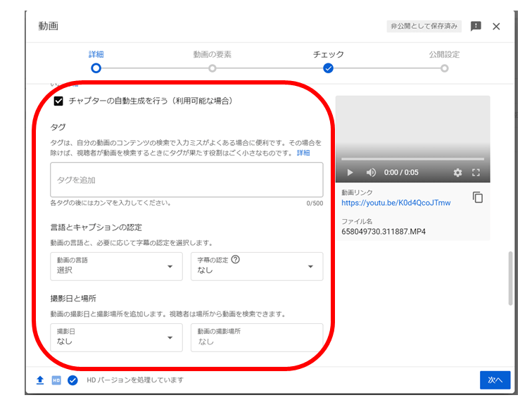
Task: Open the youtu.be video link
Action: 396,203
